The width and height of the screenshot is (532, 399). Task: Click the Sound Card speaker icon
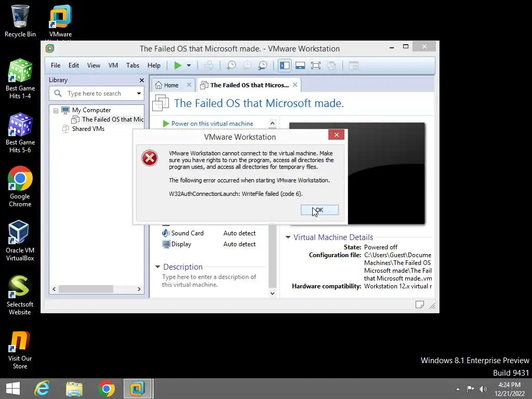(166, 233)
